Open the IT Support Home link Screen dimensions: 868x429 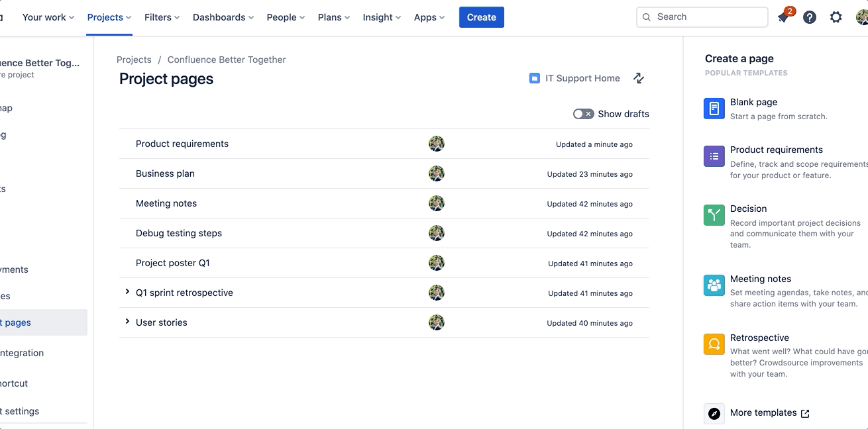click(575, 78)
